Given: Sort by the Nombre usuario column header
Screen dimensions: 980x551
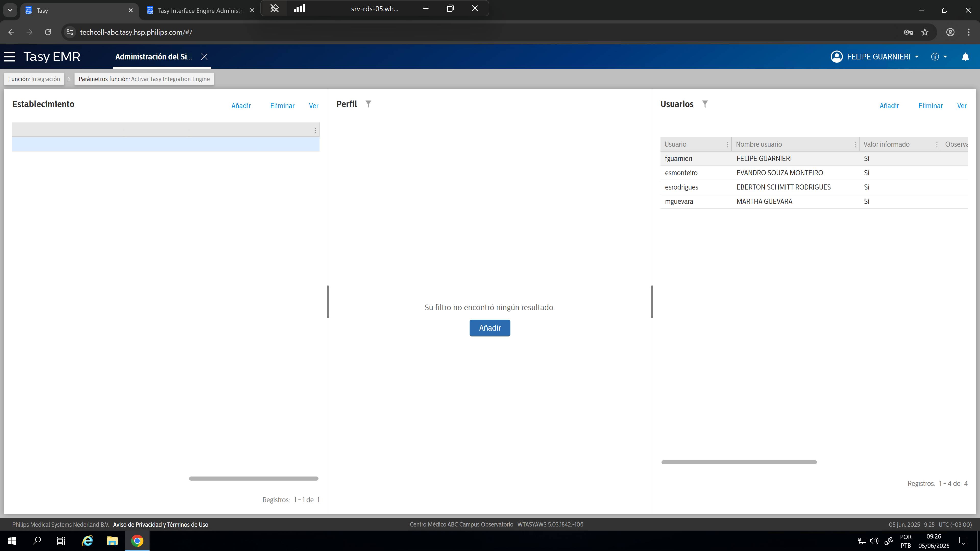Looking at the screenshot, I should (x=758, y=144).
